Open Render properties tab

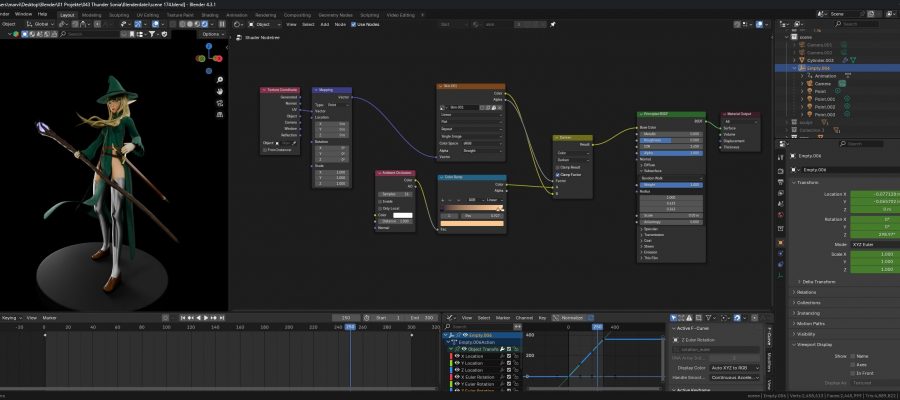pos(781,171)
